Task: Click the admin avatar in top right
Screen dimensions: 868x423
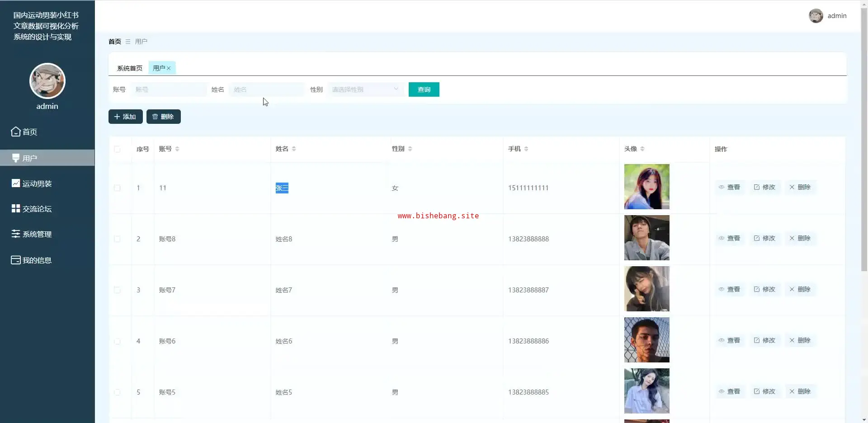Action: click(816, 16)
